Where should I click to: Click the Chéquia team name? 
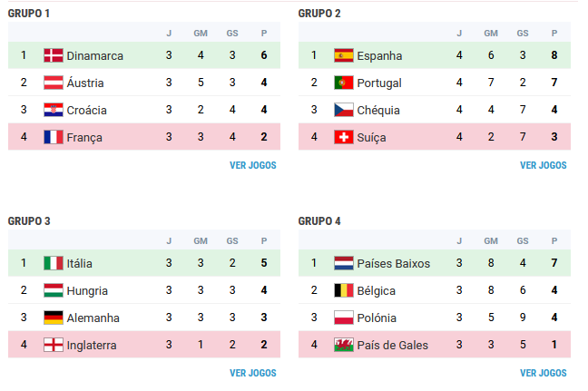378,110
